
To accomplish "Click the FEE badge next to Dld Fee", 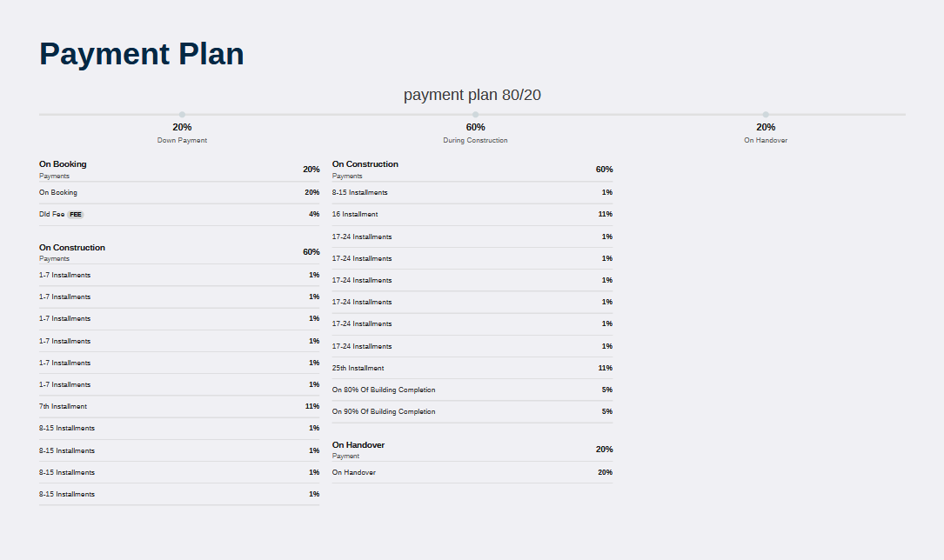I will [75, 215].
